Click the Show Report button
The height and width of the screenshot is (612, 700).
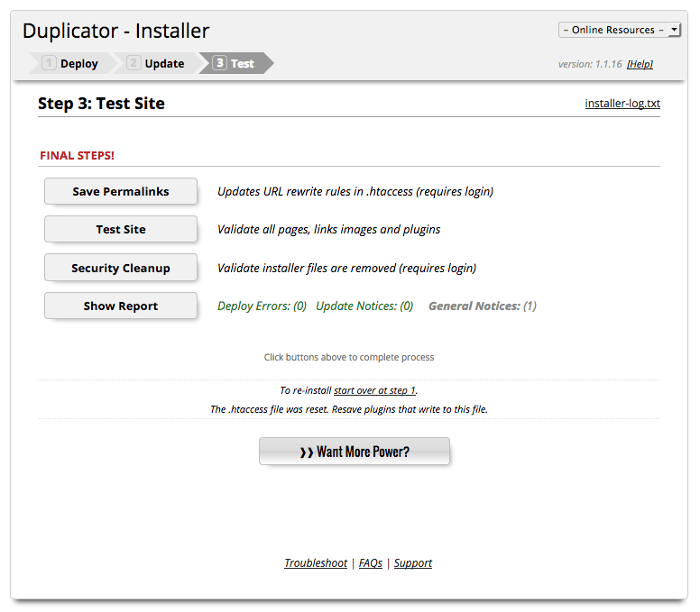(121, 306)
